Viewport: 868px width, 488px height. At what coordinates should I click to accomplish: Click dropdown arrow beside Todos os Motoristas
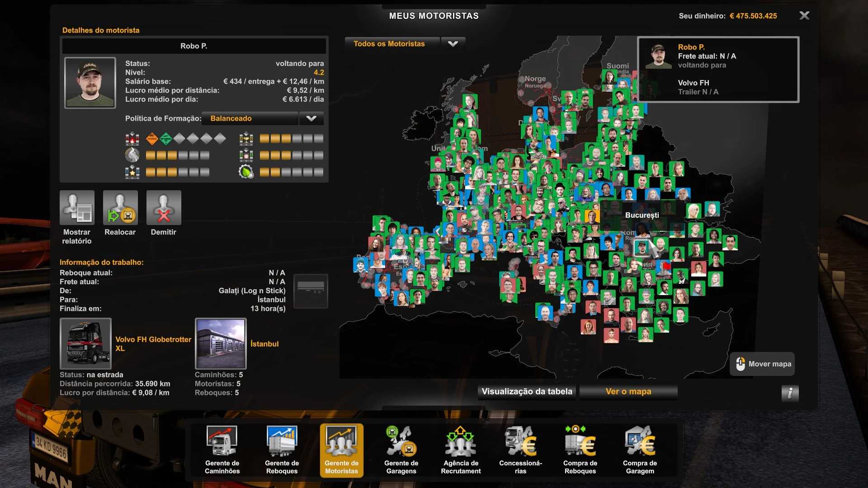453,44
